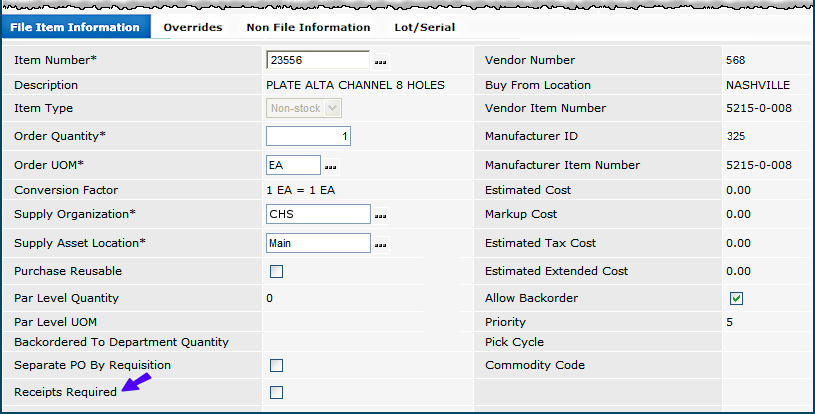
Task: Click into the Order UOM field with EA
Action: click(x=293, y=165)
